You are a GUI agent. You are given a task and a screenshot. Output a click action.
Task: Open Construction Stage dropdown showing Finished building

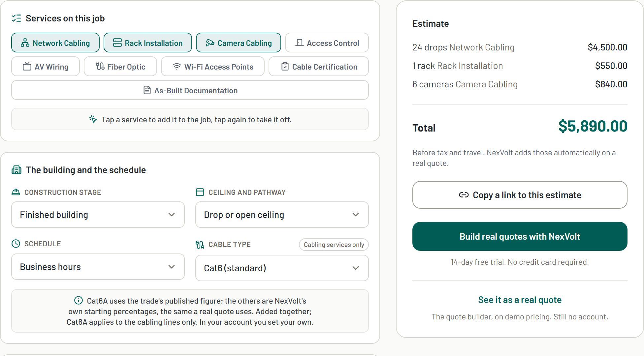[98, 215]
